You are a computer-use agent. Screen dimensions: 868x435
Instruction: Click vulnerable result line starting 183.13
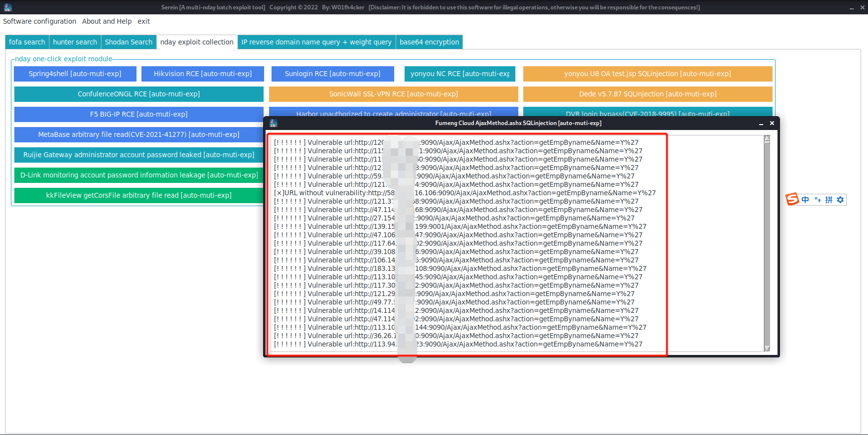coord(460,268)
